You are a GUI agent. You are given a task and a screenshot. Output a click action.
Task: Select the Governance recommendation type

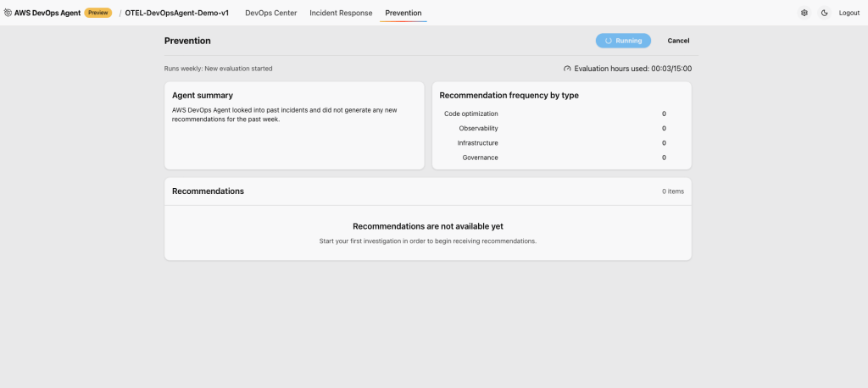point(480,158)
